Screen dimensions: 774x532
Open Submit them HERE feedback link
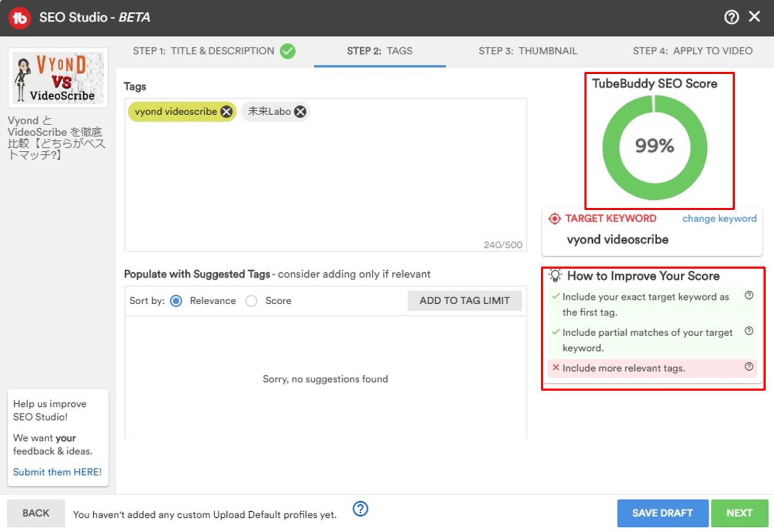pos(58,472)
